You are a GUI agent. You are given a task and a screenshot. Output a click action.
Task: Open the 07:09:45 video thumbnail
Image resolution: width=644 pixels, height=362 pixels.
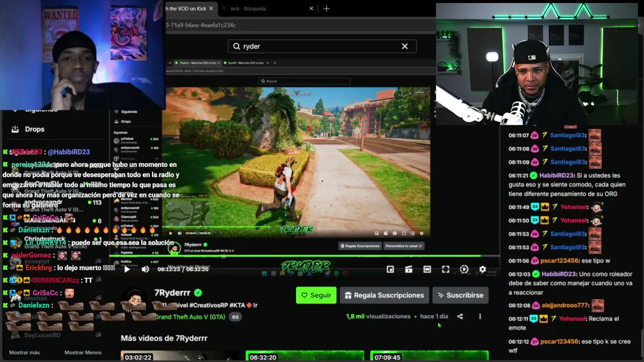point(429,356)
